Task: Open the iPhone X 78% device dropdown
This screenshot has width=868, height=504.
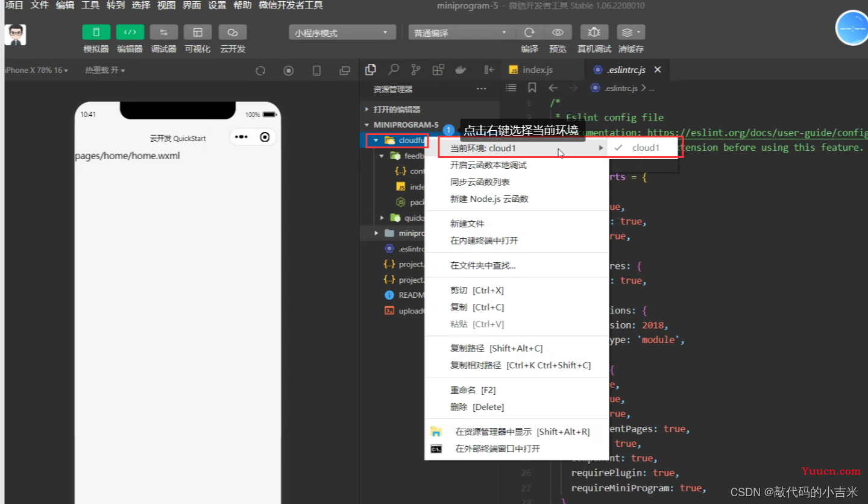Action: 36,70
